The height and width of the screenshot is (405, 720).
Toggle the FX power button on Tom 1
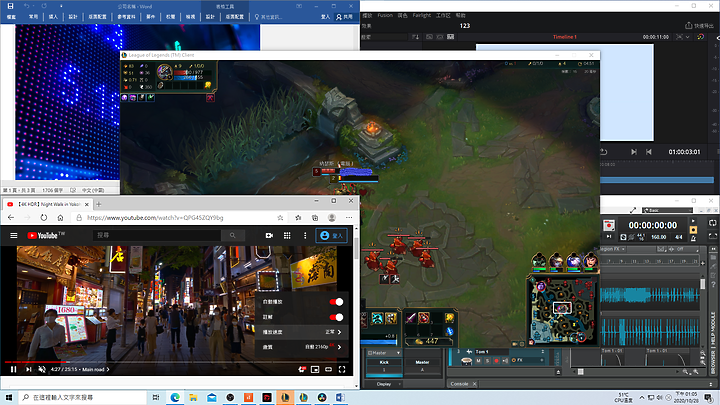pyautogui.click(x=513, y=360)
